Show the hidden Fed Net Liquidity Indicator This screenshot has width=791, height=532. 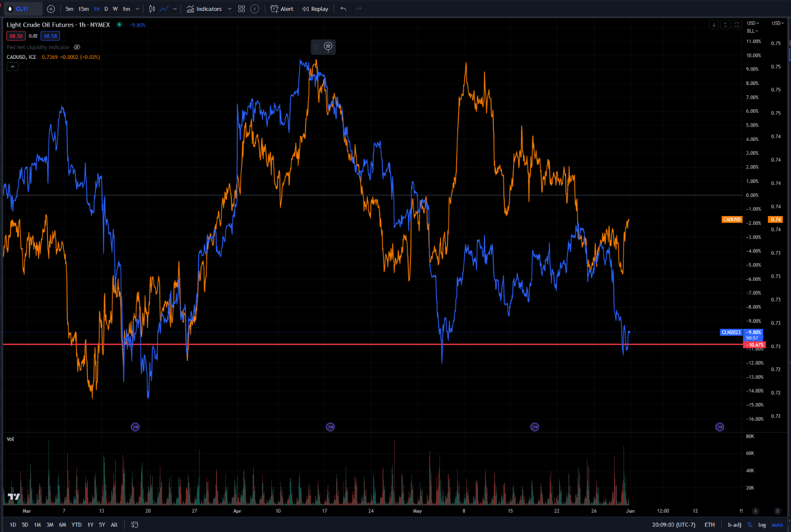click(x=77, y=47)
